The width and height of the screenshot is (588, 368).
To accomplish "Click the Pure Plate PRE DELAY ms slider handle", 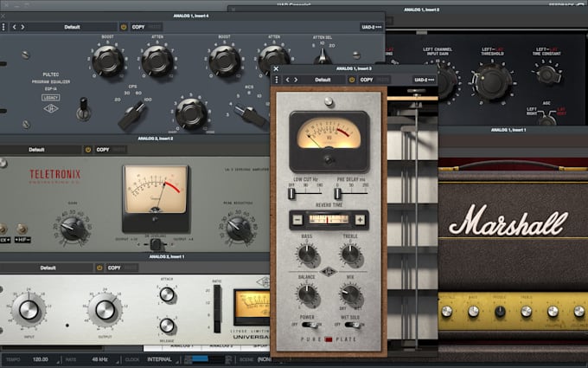I will coord(337,193).
